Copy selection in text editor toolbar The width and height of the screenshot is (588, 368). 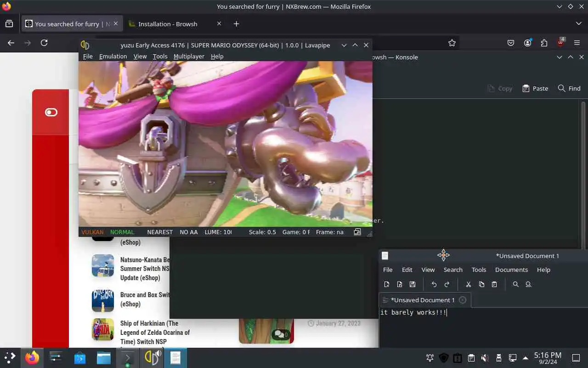pyautogui.click(x=481, y=284)
